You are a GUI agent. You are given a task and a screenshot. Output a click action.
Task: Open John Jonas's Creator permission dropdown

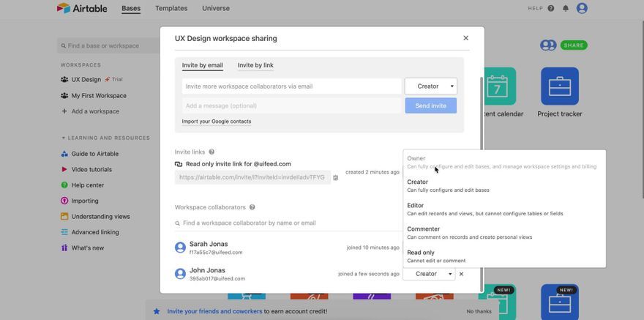pos(429,274)
